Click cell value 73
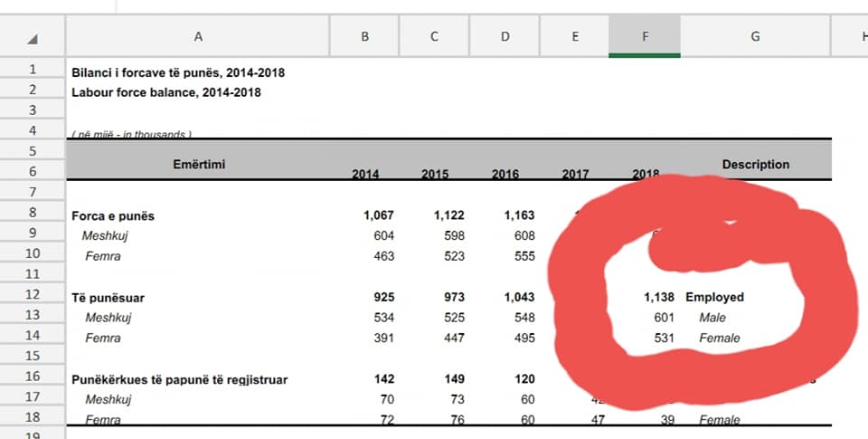Image resolution: width=868 pixels, height=439 pixels. pyautogui.click(x=458, y=400)
